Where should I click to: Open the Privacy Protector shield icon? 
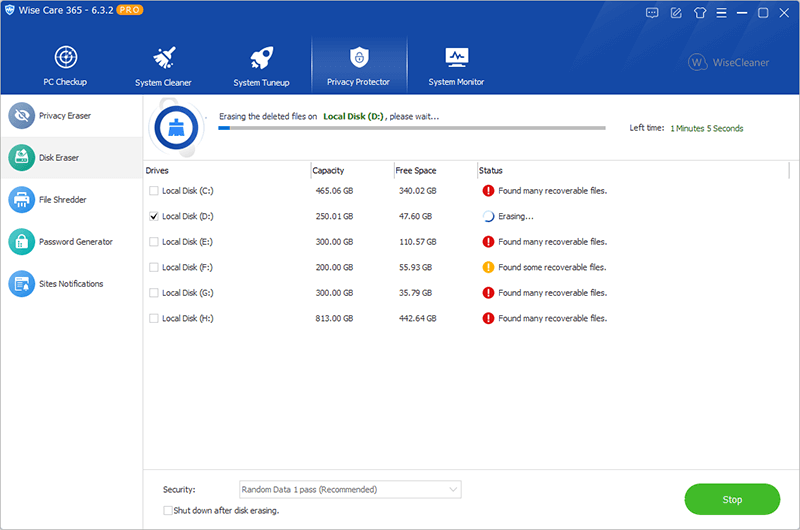tap(359, 57)
